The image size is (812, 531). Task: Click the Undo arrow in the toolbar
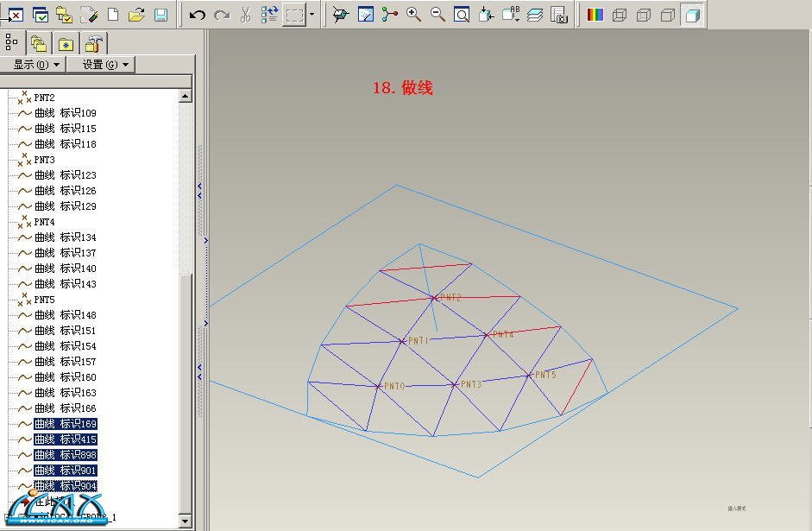pos(198,15)
